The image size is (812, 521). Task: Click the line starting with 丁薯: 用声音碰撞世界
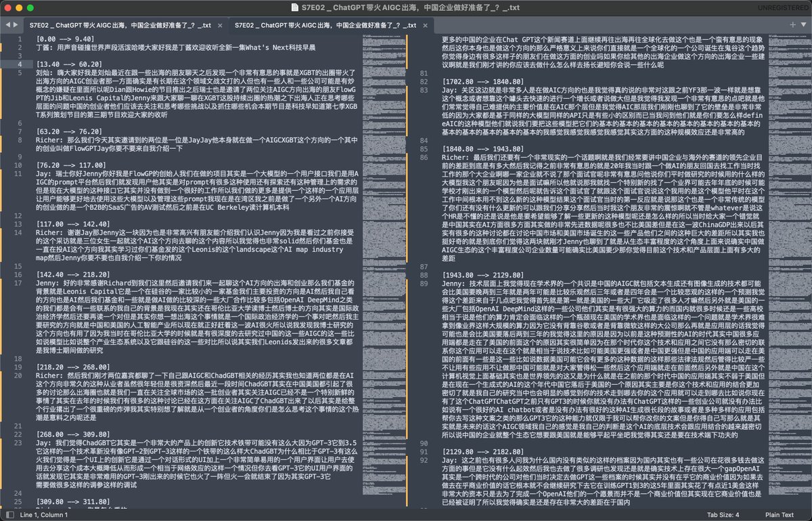tap(175, 47)
